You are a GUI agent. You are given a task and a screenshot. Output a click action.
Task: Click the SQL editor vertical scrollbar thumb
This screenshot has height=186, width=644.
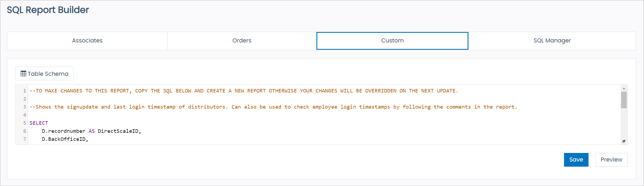click(x=624, y=100)
